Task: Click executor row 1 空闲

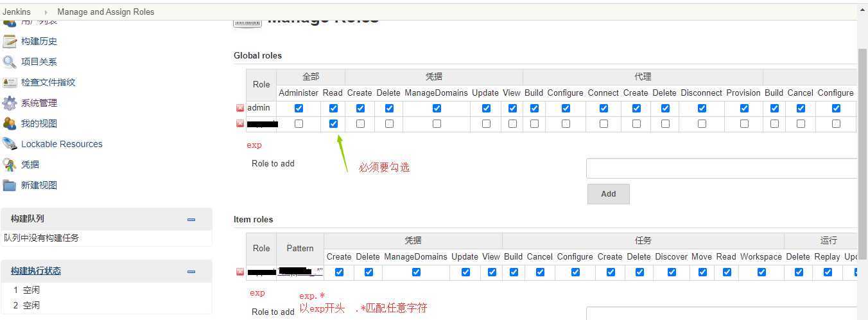Action: [x=26, y=290]
